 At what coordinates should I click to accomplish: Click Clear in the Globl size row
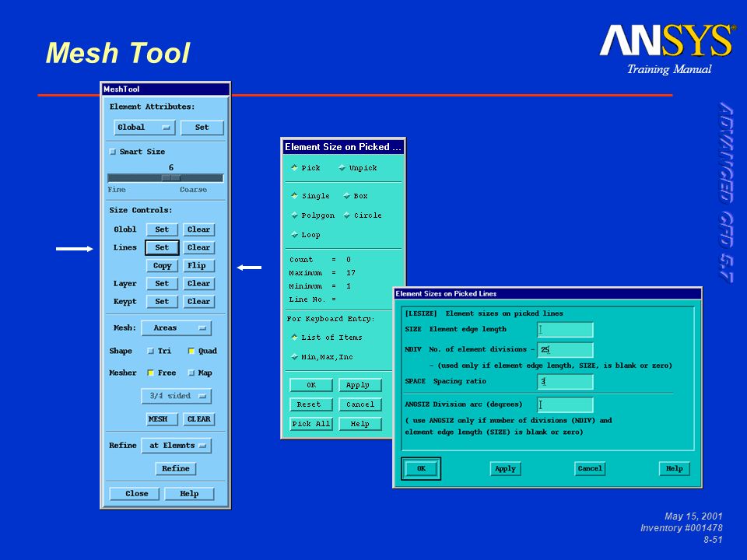pyautogui.click(x=198, y=229)
